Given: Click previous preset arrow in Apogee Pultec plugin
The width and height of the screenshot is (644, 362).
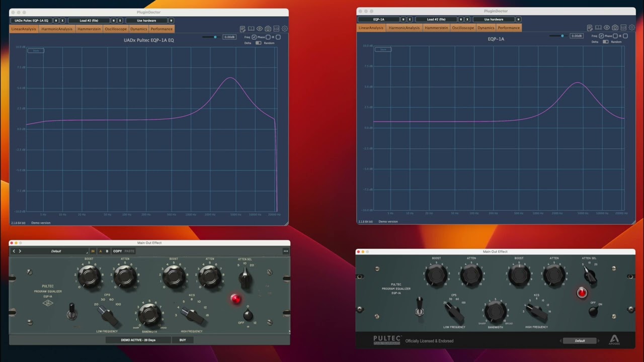Looking at the screenshot, I should [x=560, y=340].
